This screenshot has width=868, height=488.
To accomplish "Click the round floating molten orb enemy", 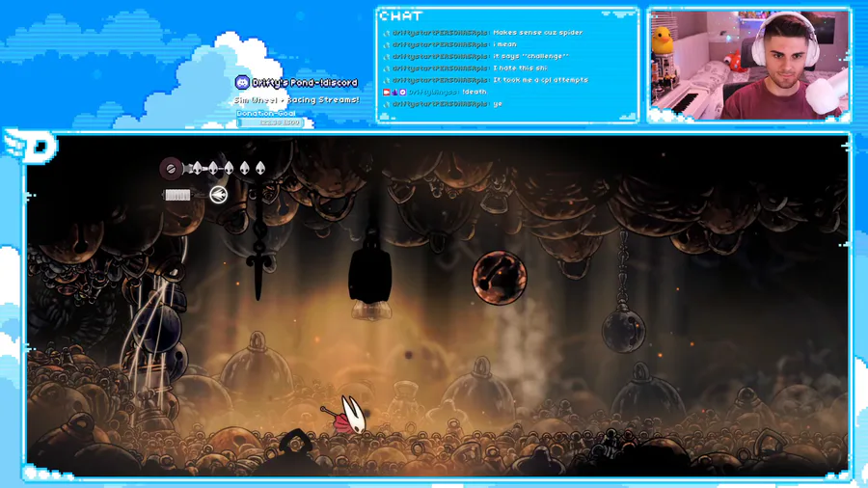I will coord(500,278).
